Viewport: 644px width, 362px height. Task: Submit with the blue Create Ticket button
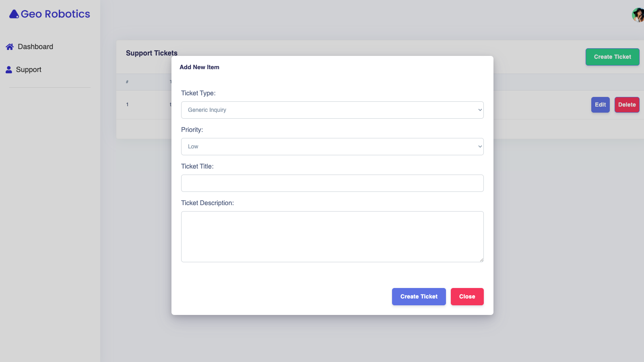(x=419, y=296)
